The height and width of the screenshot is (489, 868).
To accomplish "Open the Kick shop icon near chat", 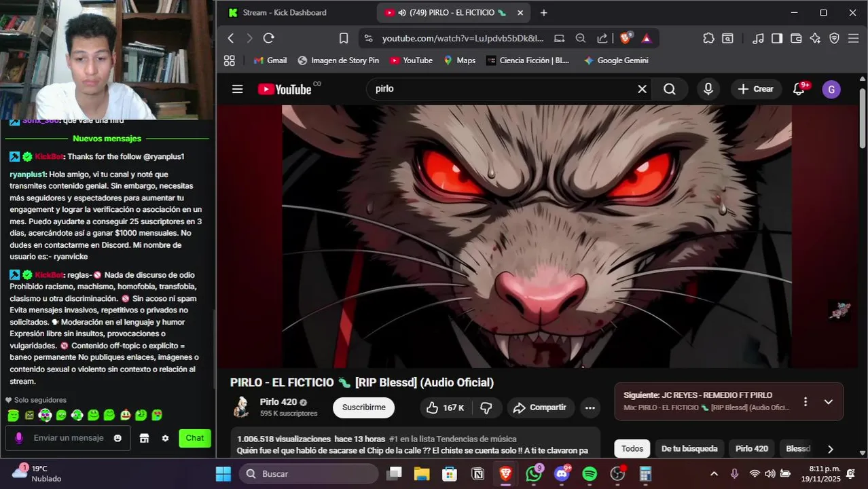I will [144, 438].
